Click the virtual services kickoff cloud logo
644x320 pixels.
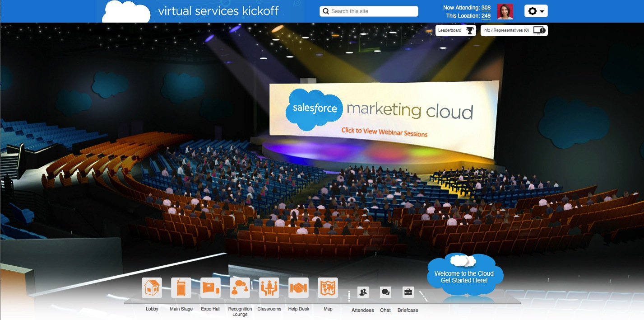point(126,13)
